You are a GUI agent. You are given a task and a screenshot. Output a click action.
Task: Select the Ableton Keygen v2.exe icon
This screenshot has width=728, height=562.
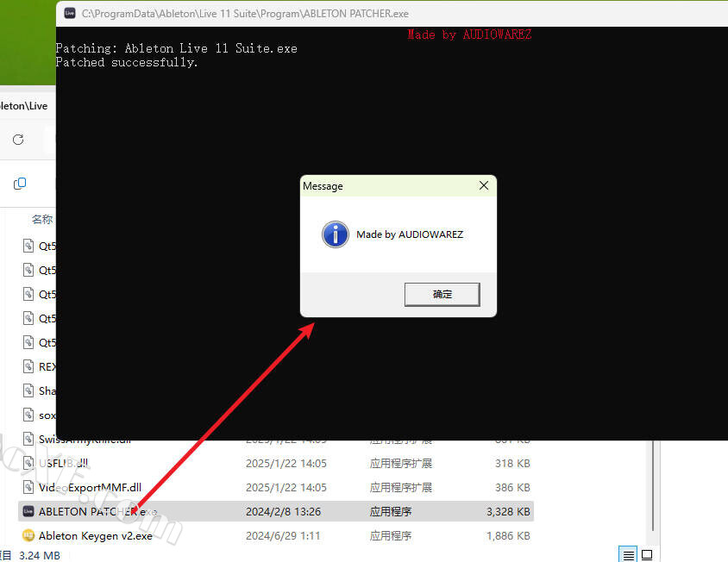pyautogui.click(x=28, y=535)
